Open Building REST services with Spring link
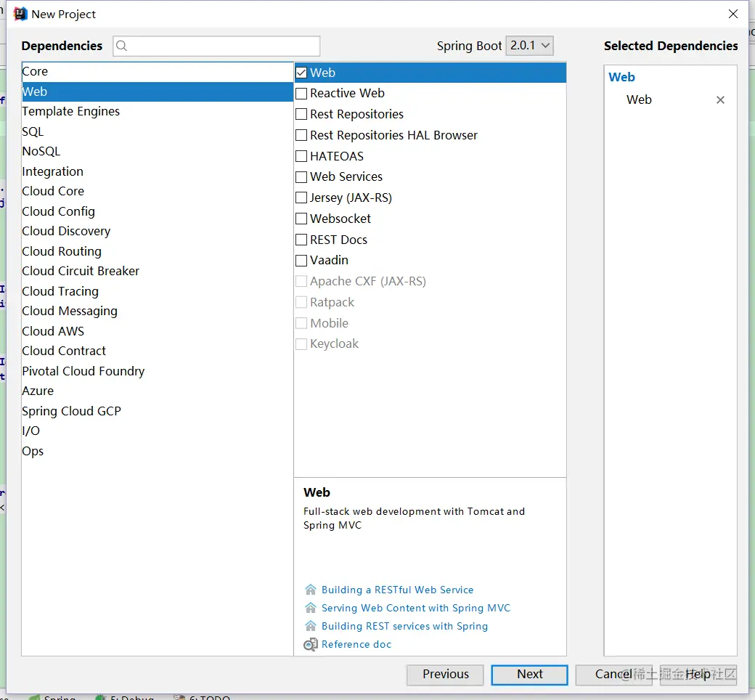Image resolution: width=755 pixels, height=700 pixels. pyautogui.click(x=404, y=626)
